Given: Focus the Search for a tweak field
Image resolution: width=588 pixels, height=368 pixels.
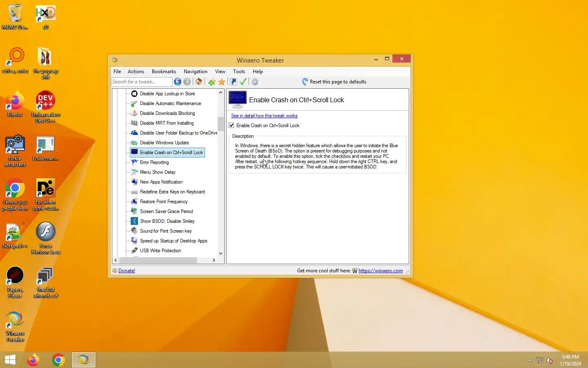Looking at the screenshot, I should point(141,82).
